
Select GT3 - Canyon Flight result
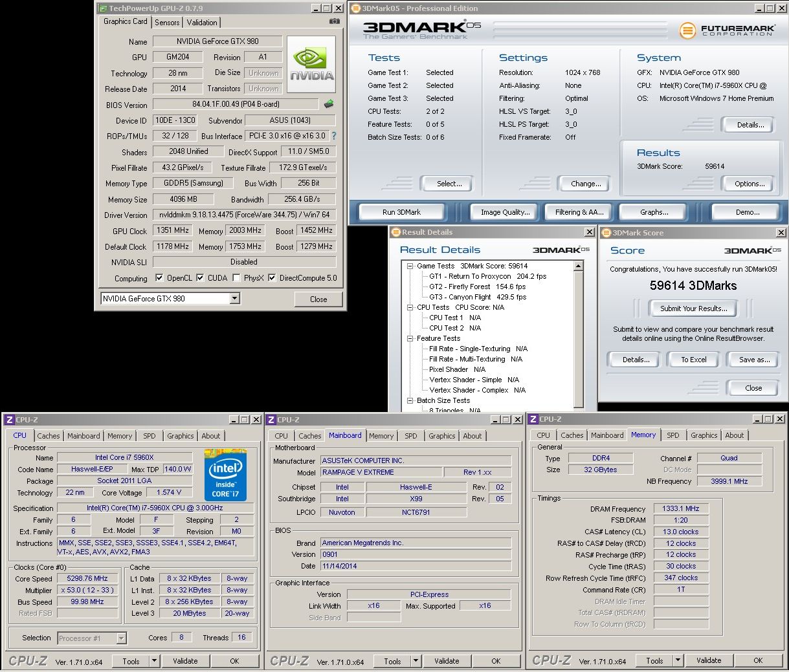pyautogui.click(x=478, y=297)
